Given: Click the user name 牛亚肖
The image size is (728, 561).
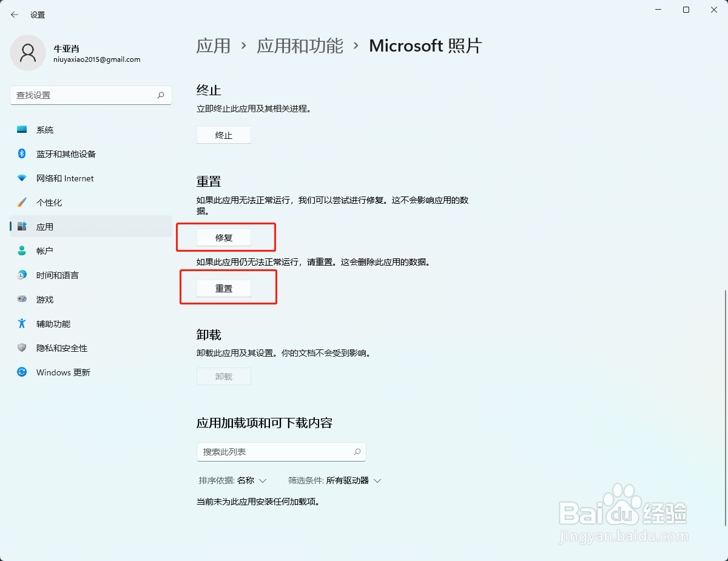Looking at the screenshot, I should coord(66,49).
